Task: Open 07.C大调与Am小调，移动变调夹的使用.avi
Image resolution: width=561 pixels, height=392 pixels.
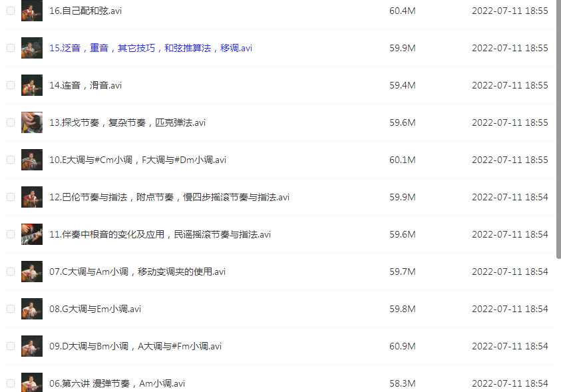Action: tap(137, 272)
